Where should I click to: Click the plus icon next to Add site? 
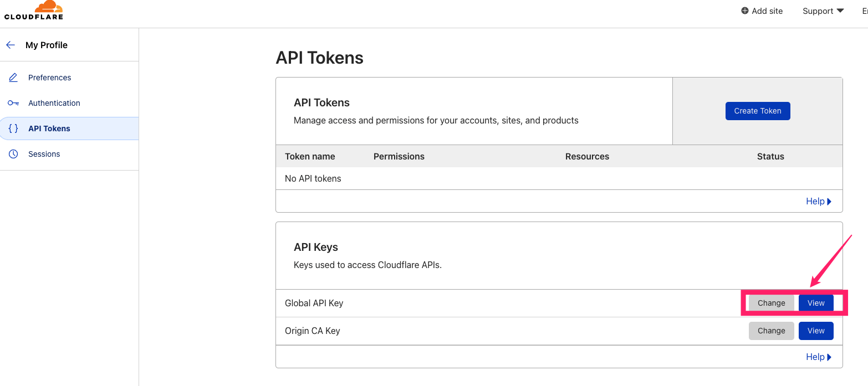click(745, 11)
